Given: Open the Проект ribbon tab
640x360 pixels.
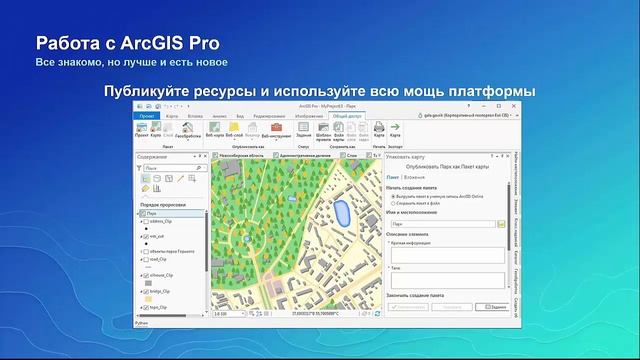Looking at the screenshot, I should pos(147,116).
